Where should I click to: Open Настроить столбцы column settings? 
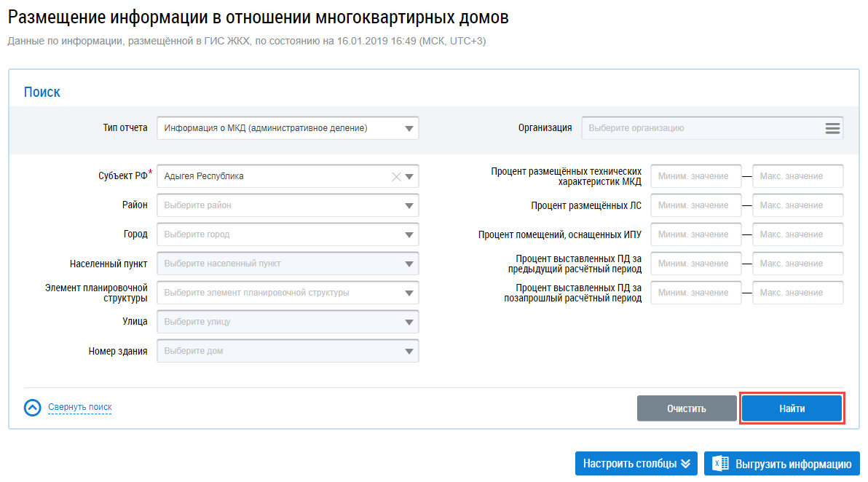coord(636,464)
